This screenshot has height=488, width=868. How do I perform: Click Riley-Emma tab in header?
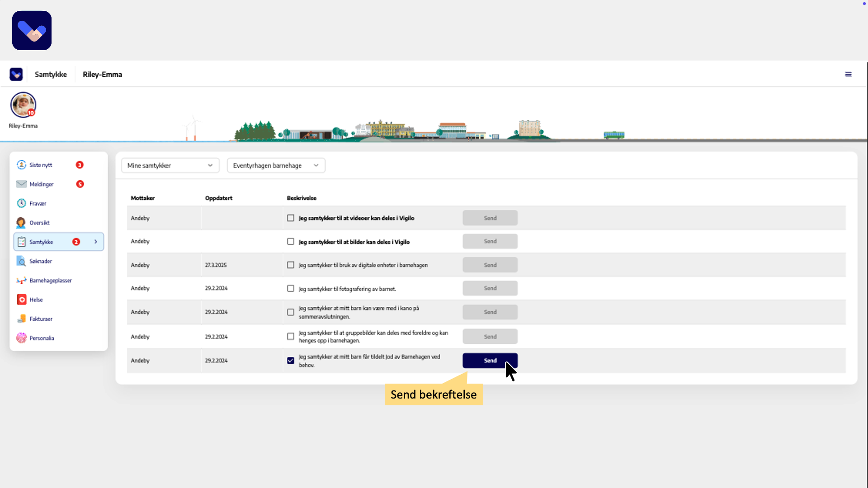click(102, 75)
